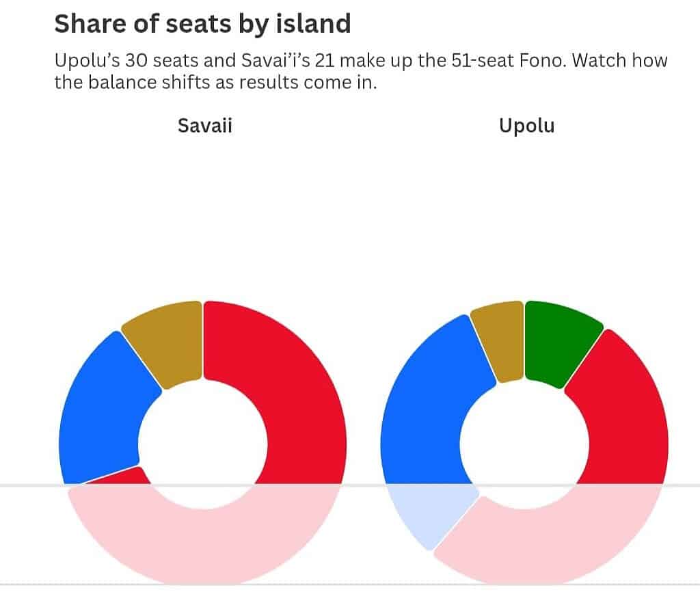Click the Savaii chart title
Screen dimensions: 700x594
[x=204, y=126]
